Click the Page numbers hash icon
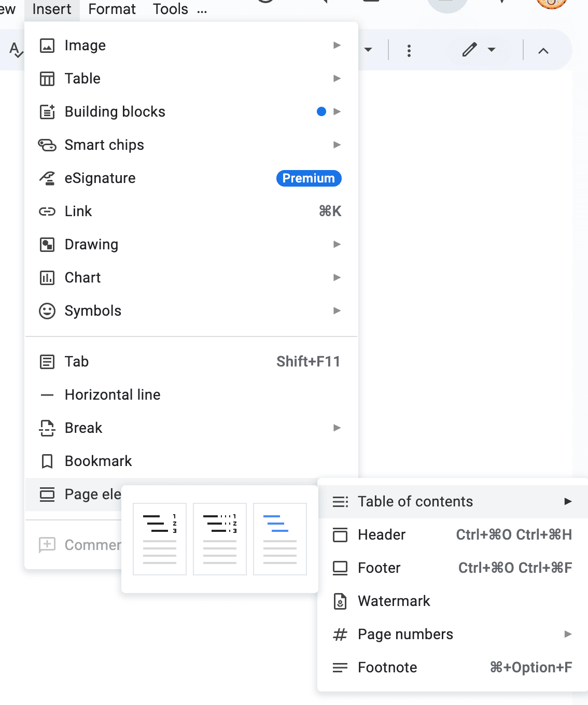 tap(340, 634)
